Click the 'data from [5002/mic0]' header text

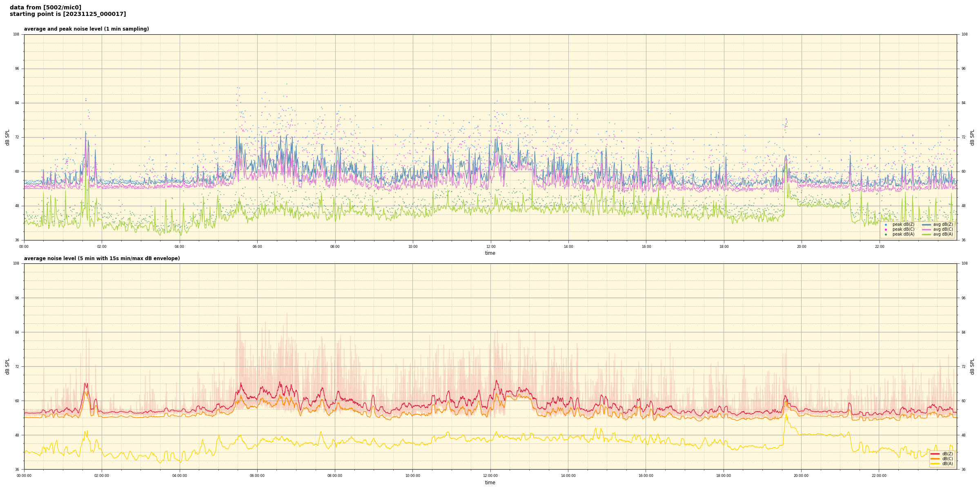click(x=45, y=7)
